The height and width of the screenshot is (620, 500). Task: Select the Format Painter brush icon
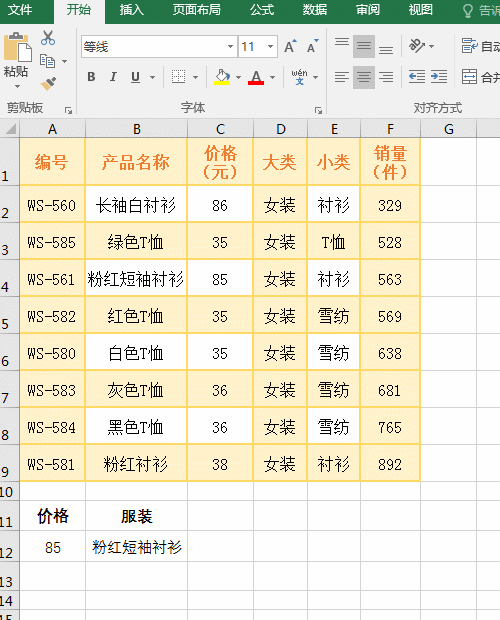(x=48, y=83)
